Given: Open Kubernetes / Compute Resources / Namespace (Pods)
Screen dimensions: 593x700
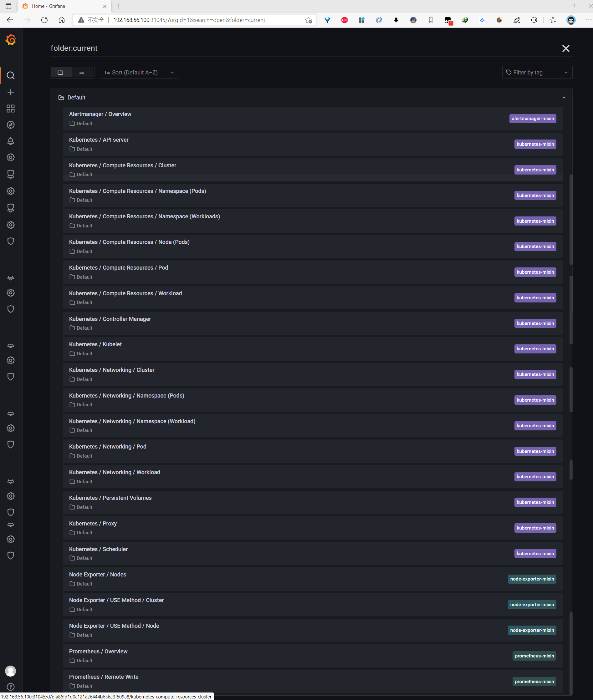Looking at the screenshot, I should (312, 195).
